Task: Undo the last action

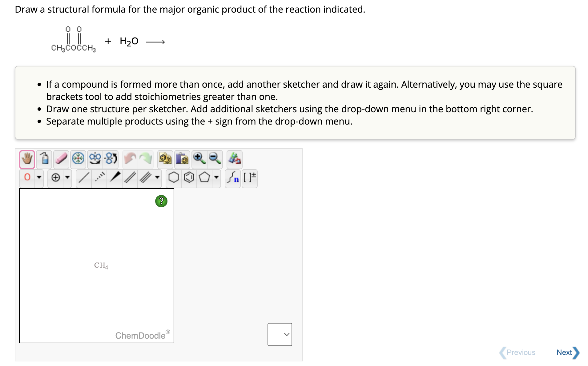Action: coord(130,159)
